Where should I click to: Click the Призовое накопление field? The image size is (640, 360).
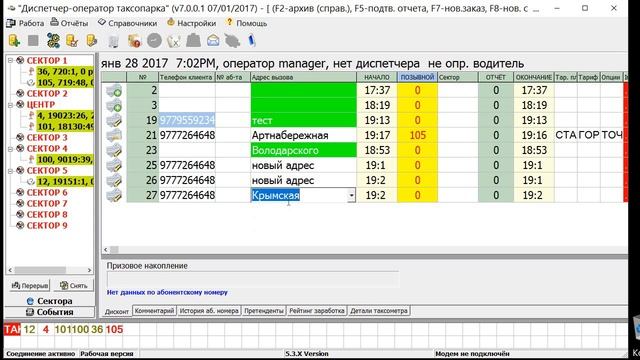click(252, 279)
